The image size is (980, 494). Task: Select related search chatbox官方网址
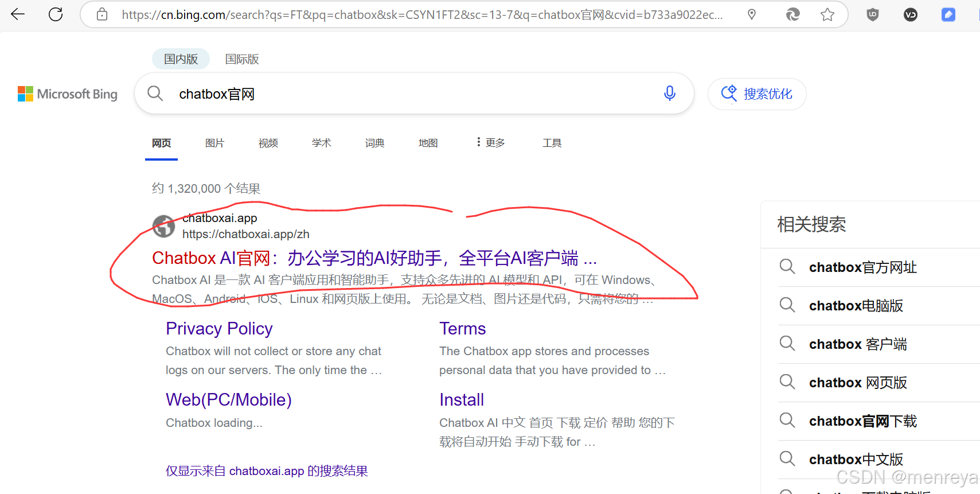(x=863, y=267)
